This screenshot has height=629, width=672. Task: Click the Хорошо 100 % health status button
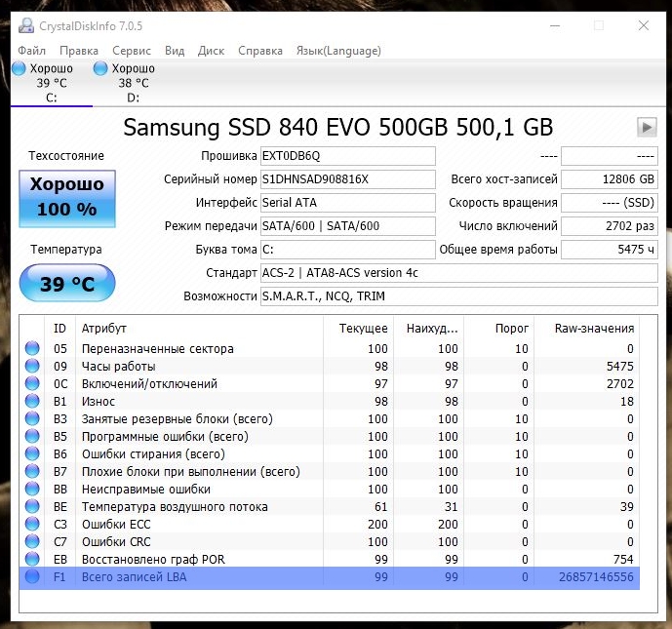(x=67, y=198)
